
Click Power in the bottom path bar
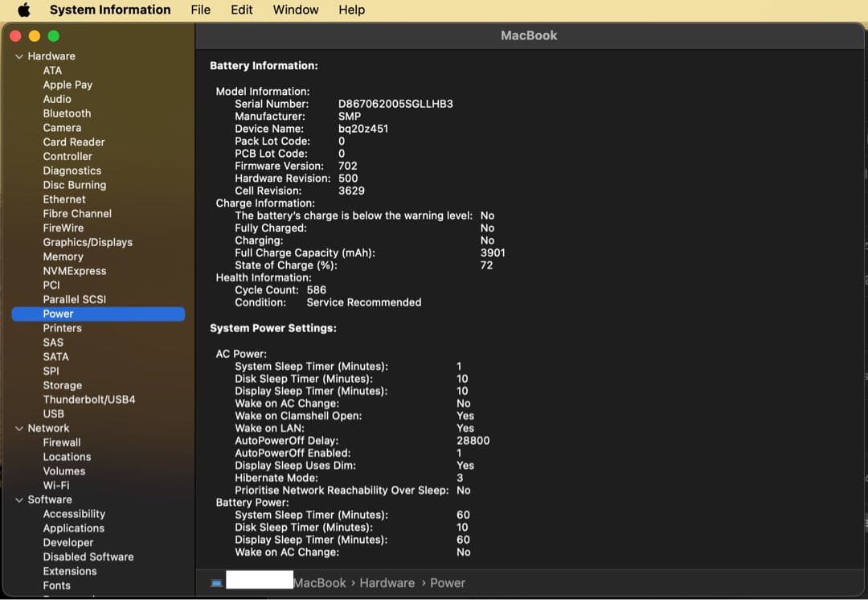[448, 583]
